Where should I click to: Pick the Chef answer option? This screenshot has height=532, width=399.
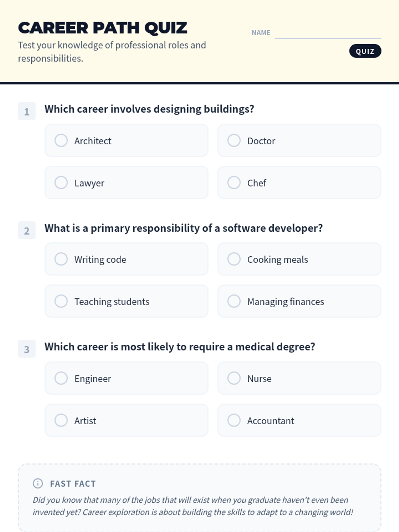(234, 183)
